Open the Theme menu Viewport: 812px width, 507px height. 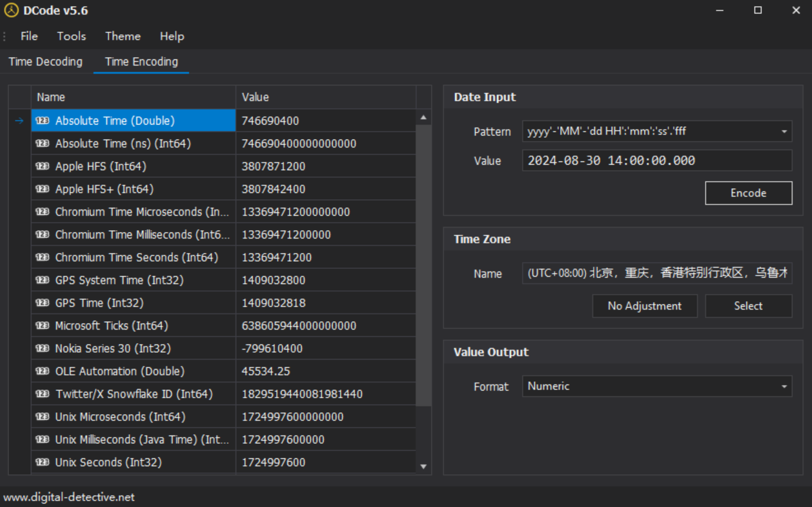click(x=123, y=36)
